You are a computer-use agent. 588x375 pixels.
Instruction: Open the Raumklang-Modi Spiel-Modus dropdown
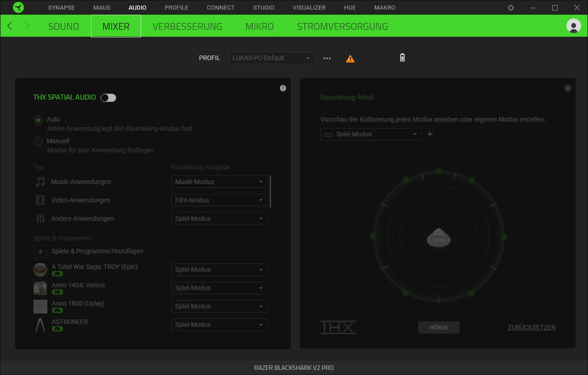pyautogui.click(x=371, y=134)
